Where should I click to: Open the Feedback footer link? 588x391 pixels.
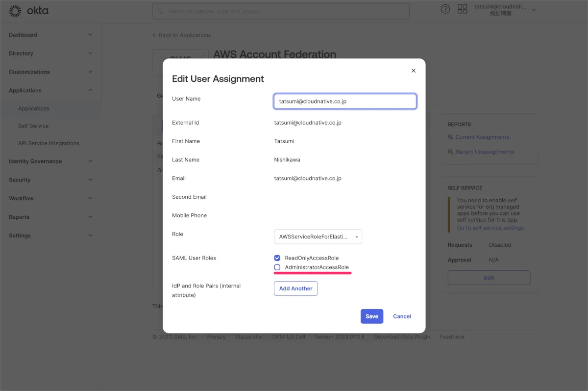click(452, 337)
